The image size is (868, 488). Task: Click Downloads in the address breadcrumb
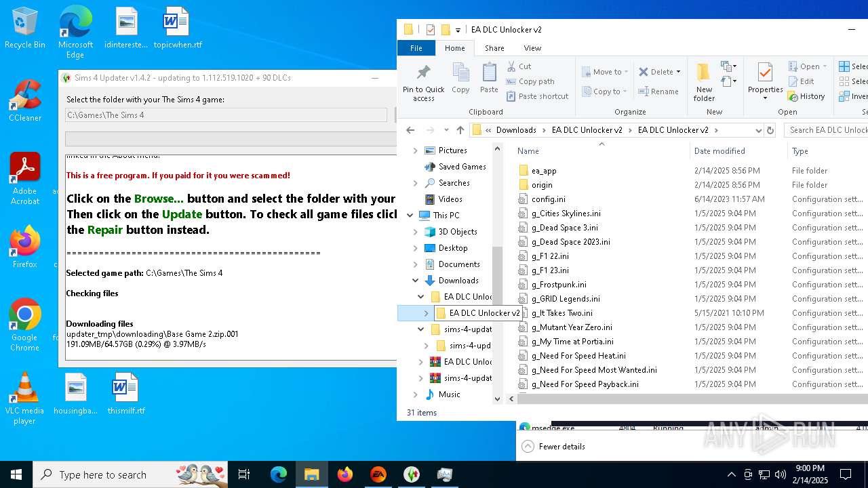(516, 130)
